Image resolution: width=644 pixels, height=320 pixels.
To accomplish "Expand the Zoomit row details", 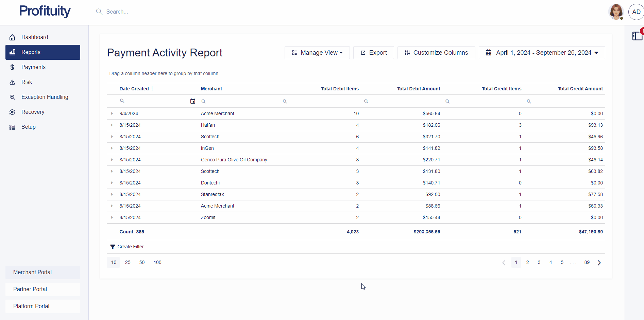I will tap(112, 217).
